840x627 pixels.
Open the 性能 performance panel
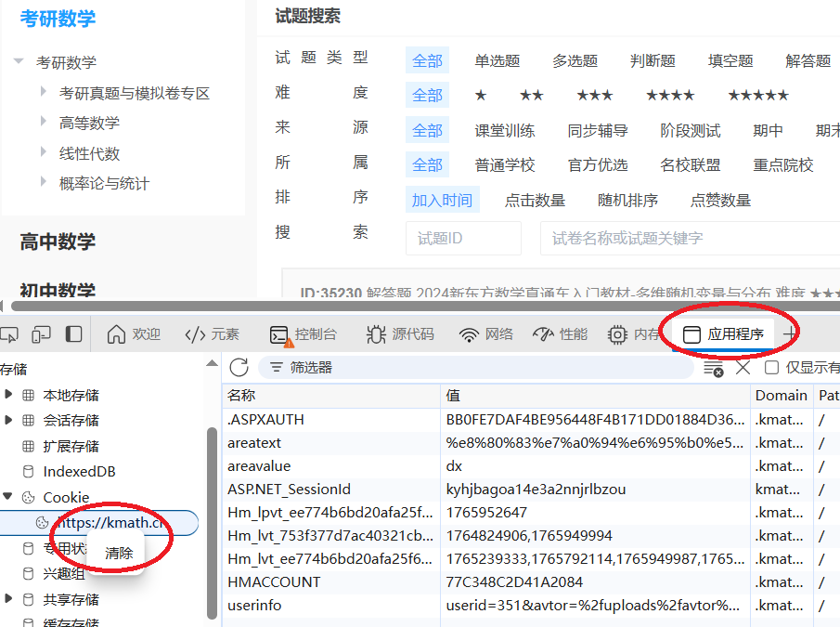tap(561, 334)
